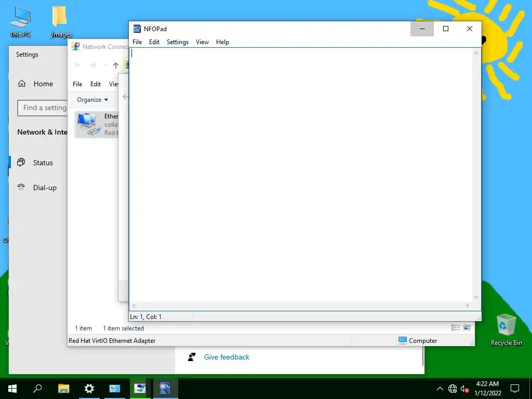Open File menu in Network Connections window
532x399 pixels.
click(77, 84)
